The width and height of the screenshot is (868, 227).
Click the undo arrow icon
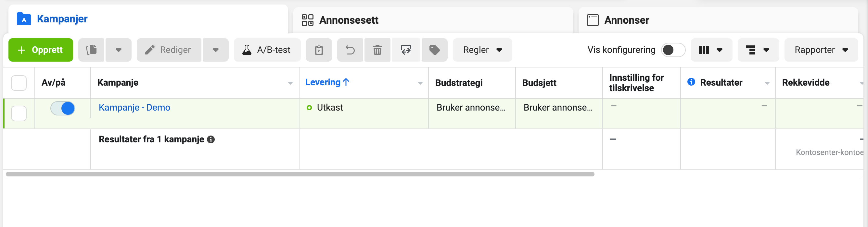point(350,50)
